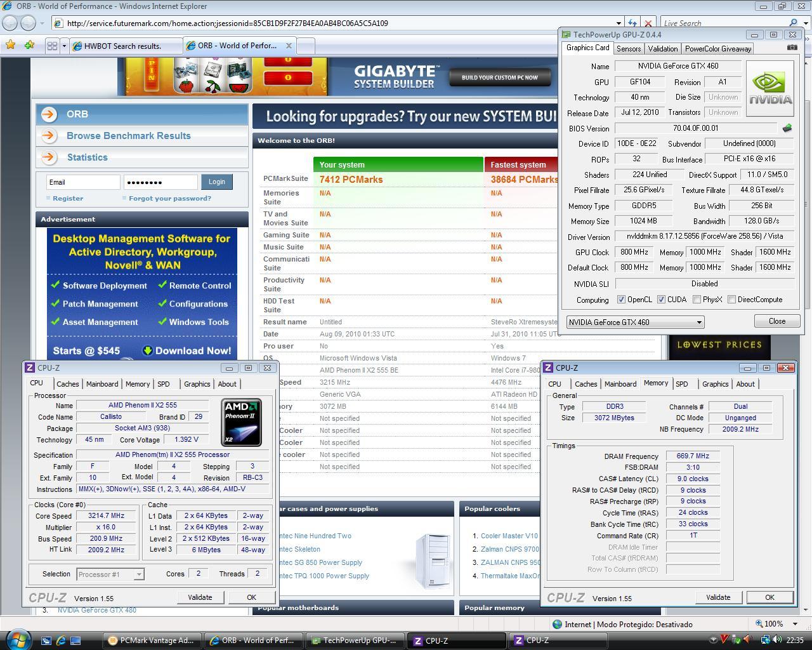Click the Add to Favorites star-plus icon
Viewport: 812px width, 650px height.
tap(29, 45)
